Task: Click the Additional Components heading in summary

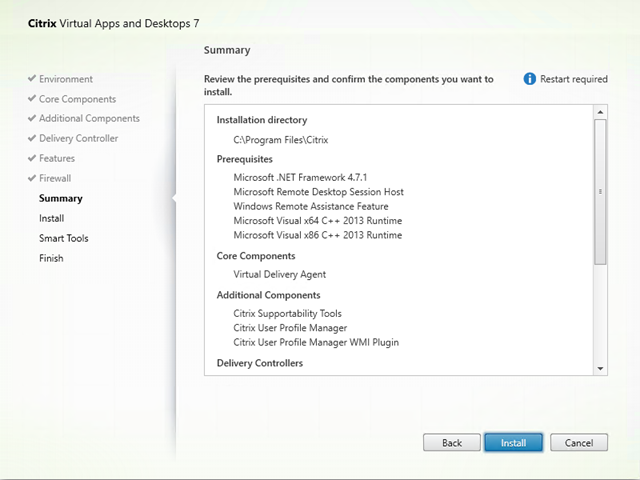Action: pyautogui.click(x=268, y=295)
